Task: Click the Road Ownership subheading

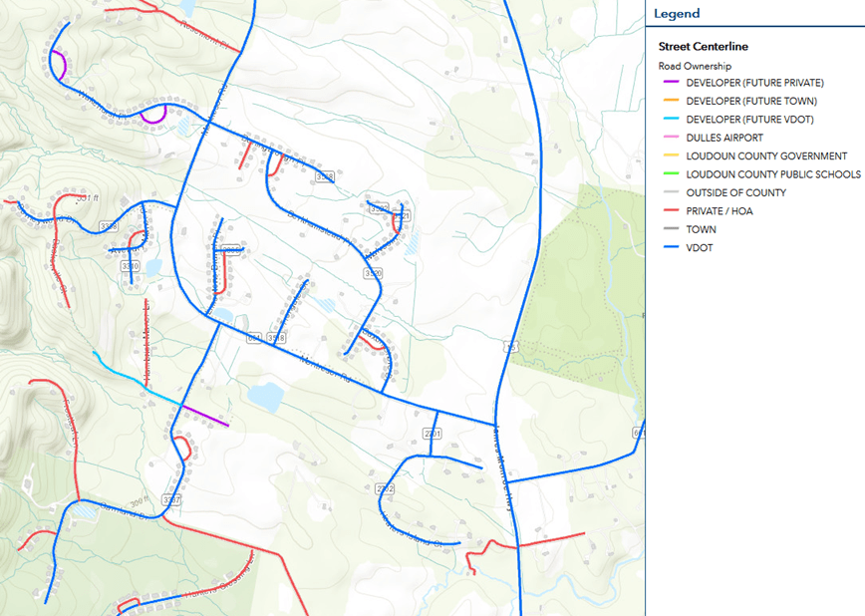Action: point(695,66)
